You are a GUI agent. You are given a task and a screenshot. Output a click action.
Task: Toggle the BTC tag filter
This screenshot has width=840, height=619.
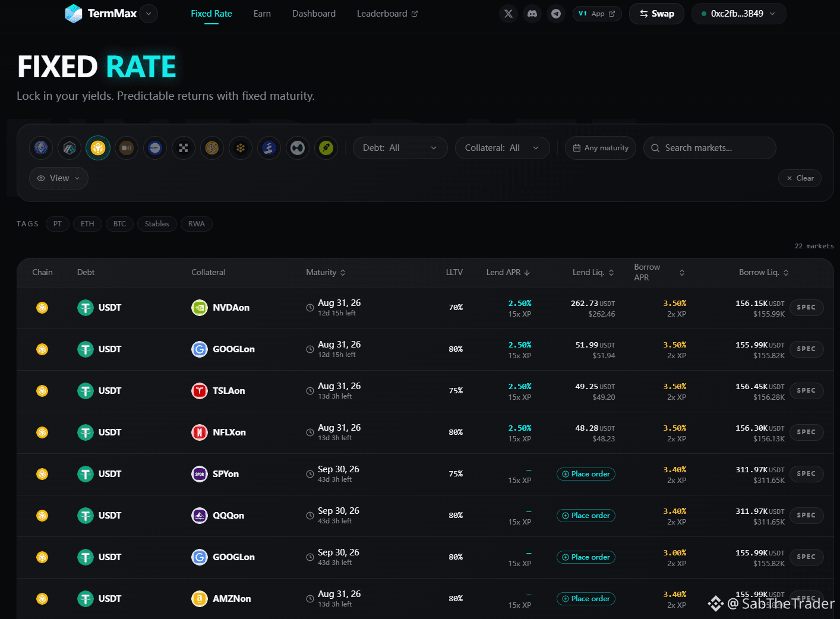tap(119, 224)
